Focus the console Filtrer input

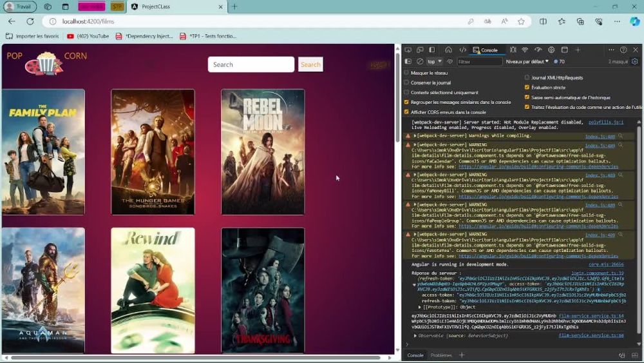479,62
